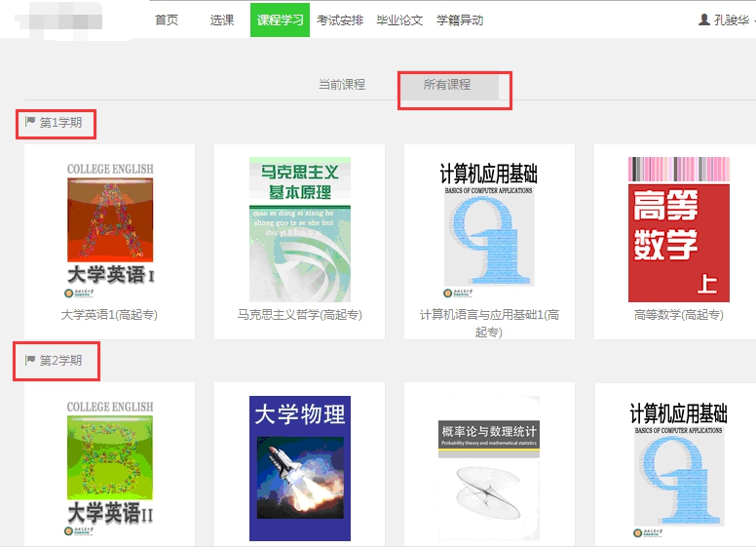Open the 大学物理 rocket cover thumbnail
Viewport: 756px width, 548px height.
pyautogui.click(x=300, y=468)
